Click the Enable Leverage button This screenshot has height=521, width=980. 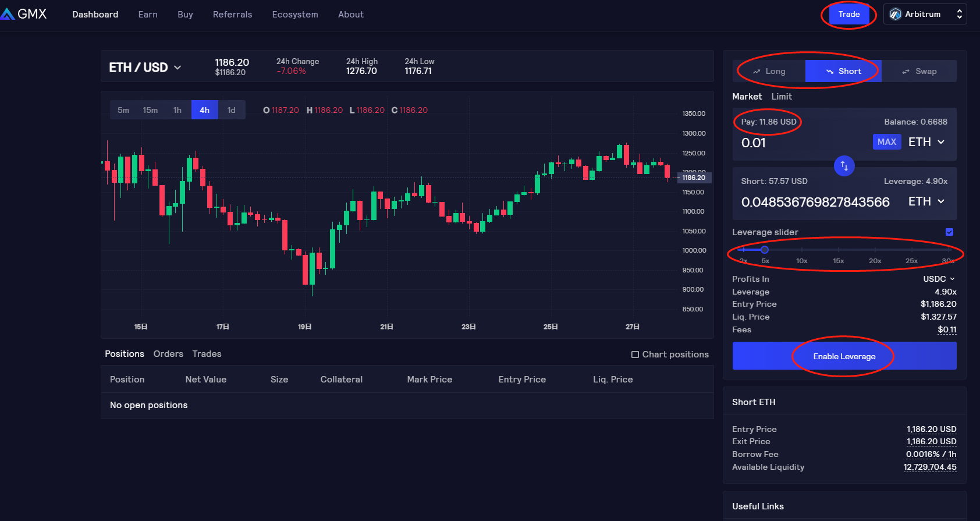pos(844,356)
